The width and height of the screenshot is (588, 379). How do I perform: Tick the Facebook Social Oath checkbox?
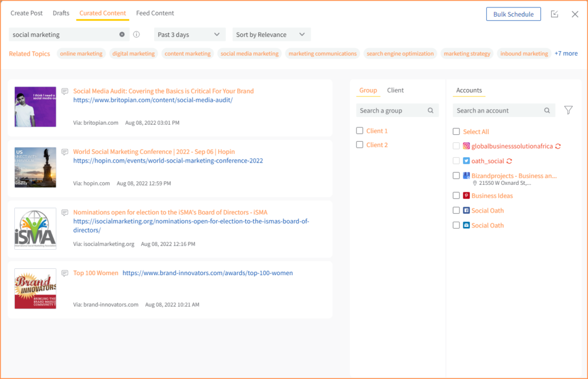point(456,210)
